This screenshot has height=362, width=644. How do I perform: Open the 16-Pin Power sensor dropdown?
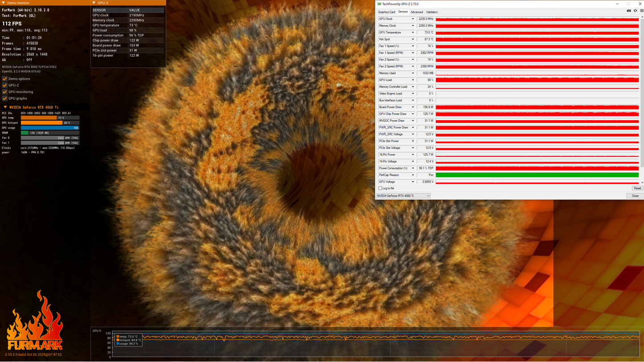pyautogui.click(x=413, y=155)
